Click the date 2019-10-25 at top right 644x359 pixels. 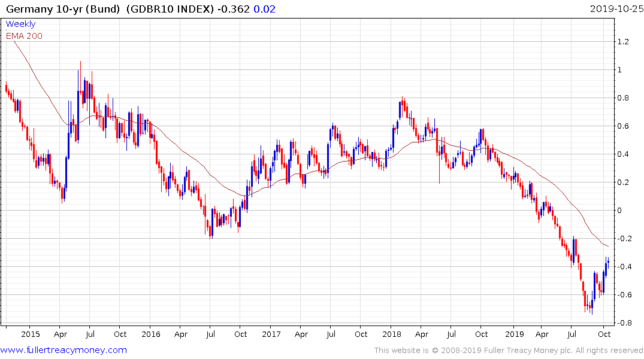point(616,9)
